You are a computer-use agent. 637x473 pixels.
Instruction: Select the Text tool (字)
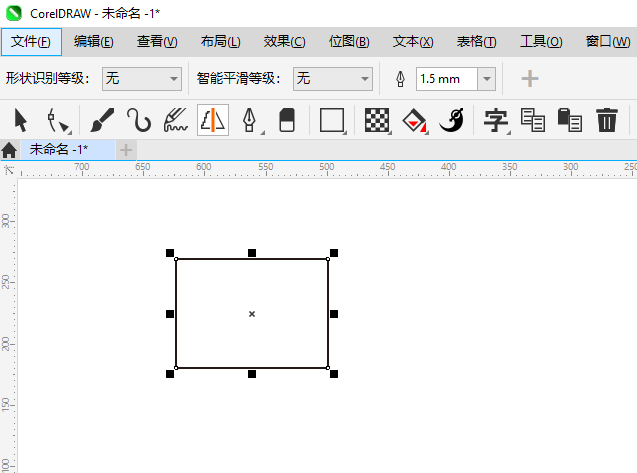[x=496, y=121]
